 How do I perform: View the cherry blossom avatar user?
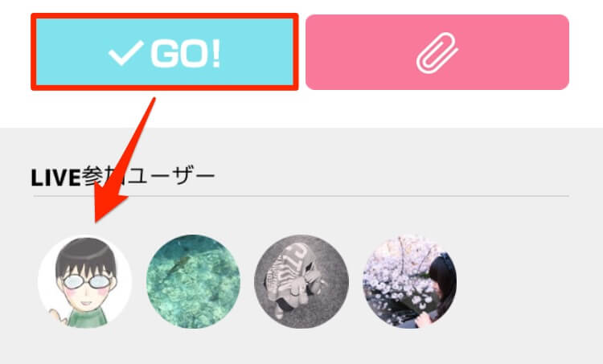pyautogui.click(x=409, y=281)
